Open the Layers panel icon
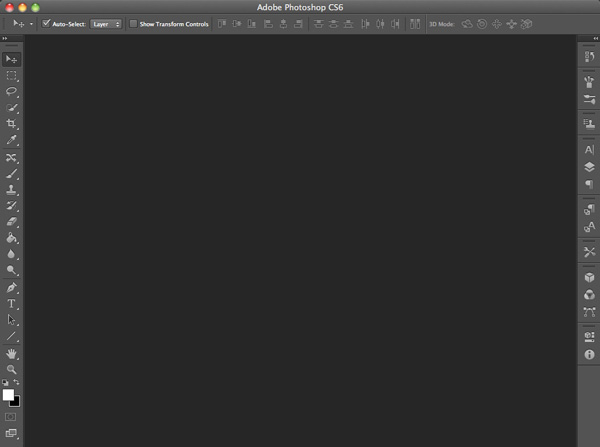This screenshot has width=600, height=447. point(589,167)
